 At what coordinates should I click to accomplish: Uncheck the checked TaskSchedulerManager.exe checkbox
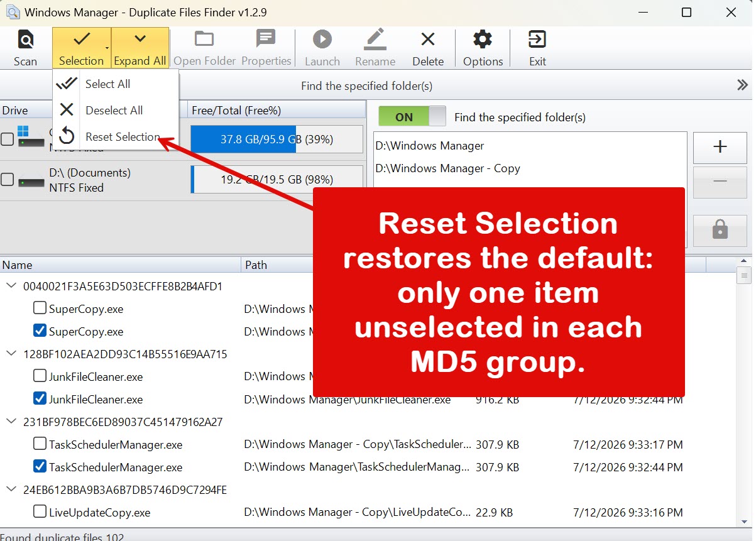(40, 466)
